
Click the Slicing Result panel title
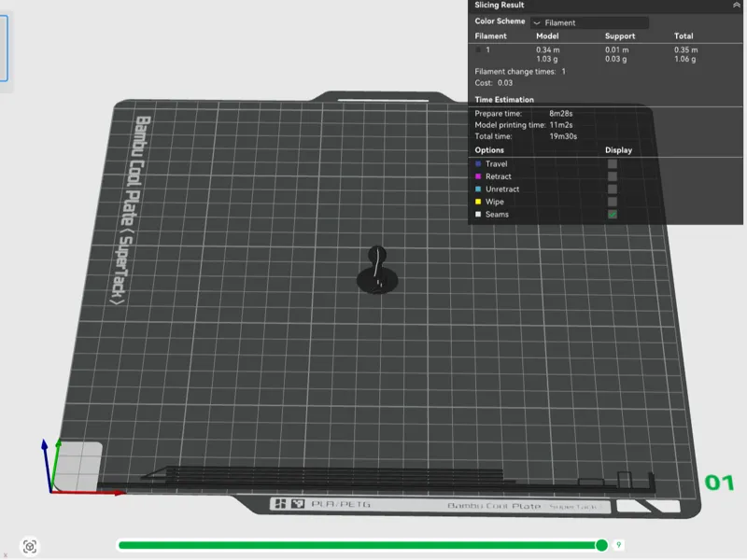(499, 5)
